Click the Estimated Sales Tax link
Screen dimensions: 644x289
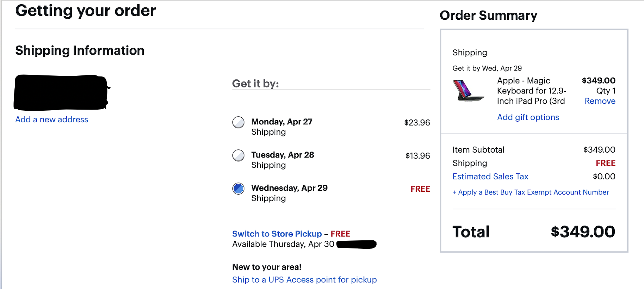pyautogui.click(x=490, y=177)
